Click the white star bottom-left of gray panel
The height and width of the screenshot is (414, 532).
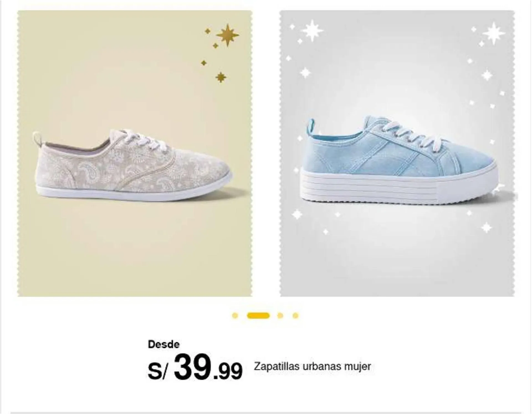pos(297,214)
